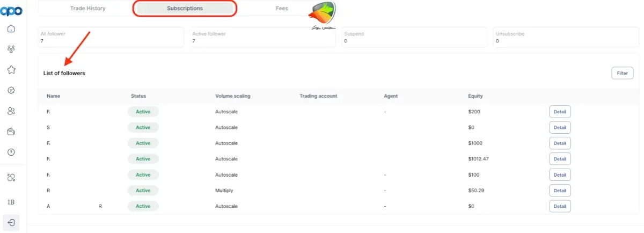Click the Equity column header
Screen dimensions: 644x233
pyautogui.click(x=475, y=96)
